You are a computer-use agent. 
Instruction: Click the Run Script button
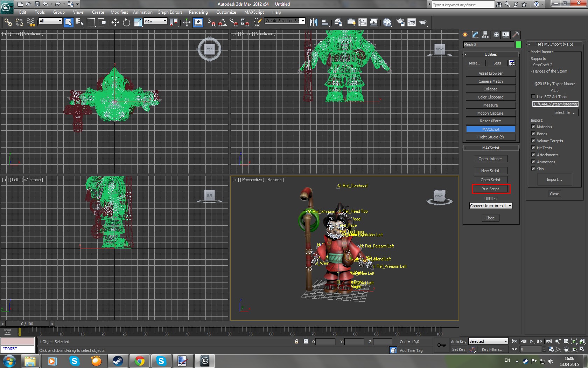pos(490,189)
